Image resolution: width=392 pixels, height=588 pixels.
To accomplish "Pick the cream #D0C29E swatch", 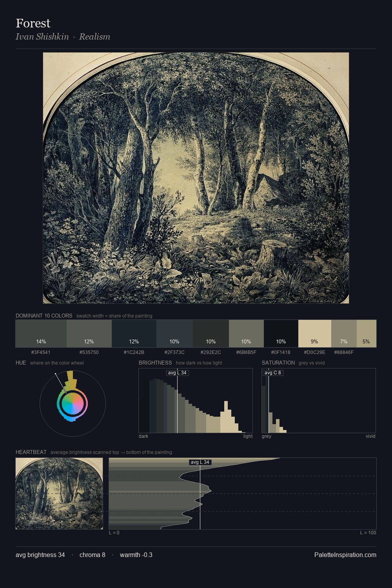I will point(315,334).
